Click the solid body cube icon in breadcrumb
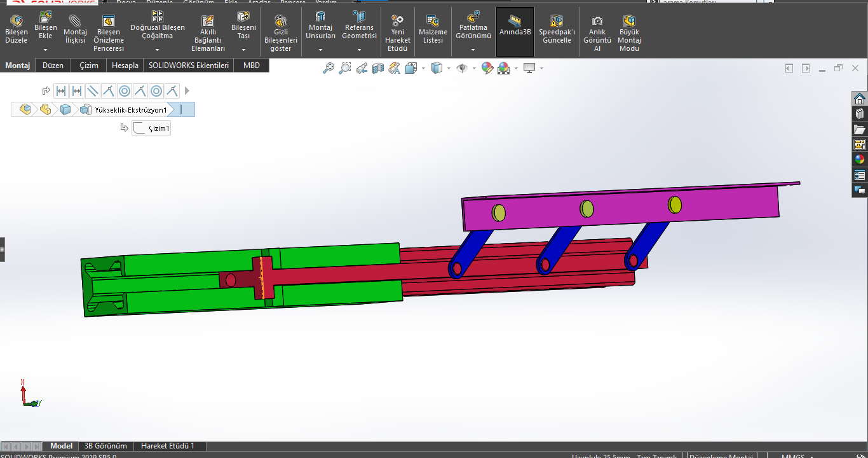Image resolution: width=868 pixels, height=458 pixels. point(65,109)
